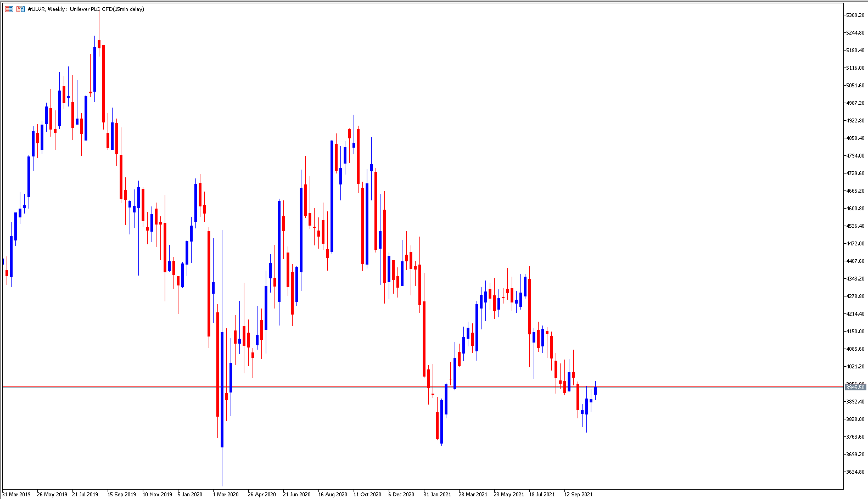Click the 23 May 2021 date label
The image size is (868, 499).
509,494
